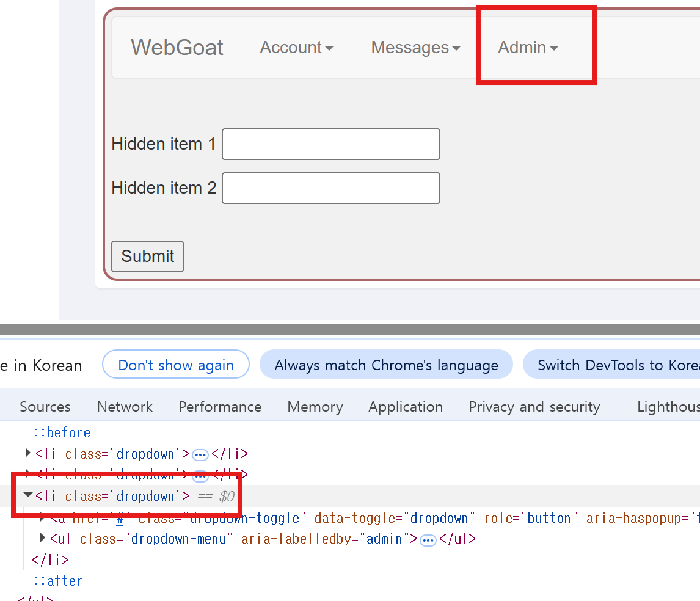Open the Account dropdown menu
The width and height of the screenshot is (700, 601).
click(x=297, y=47)
